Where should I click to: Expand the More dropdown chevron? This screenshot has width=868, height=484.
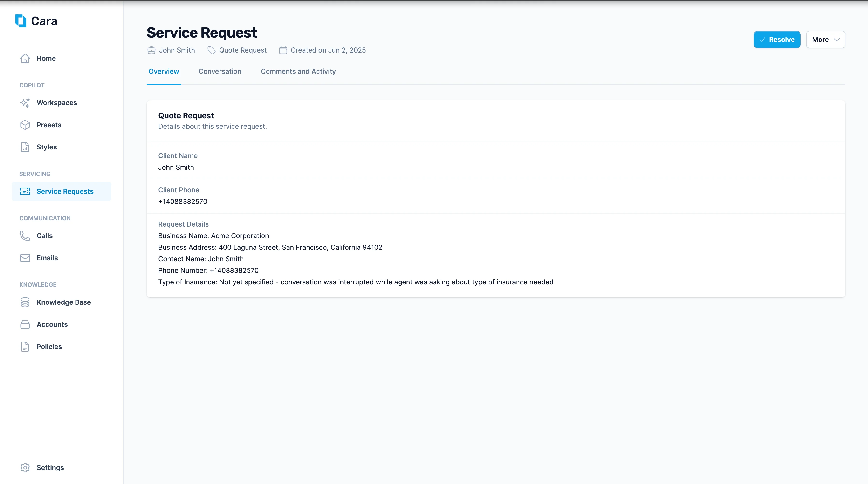click(836, 40)
